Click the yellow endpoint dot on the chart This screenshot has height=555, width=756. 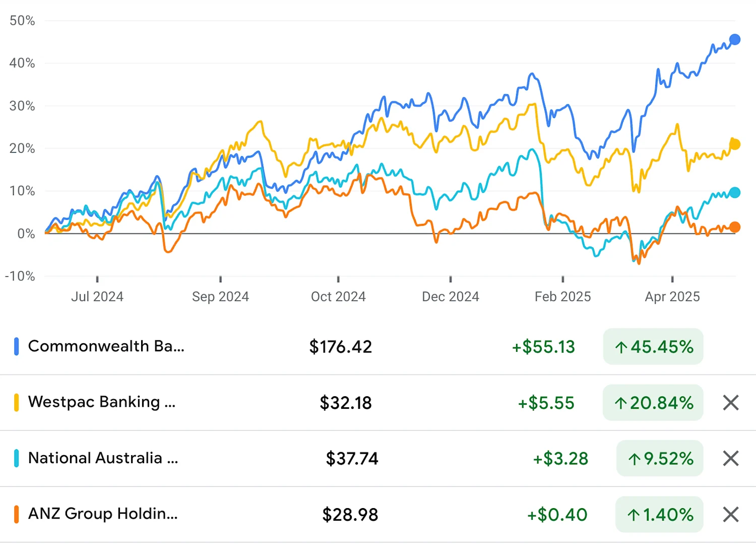pyautogui.click(x=735, y=144)
